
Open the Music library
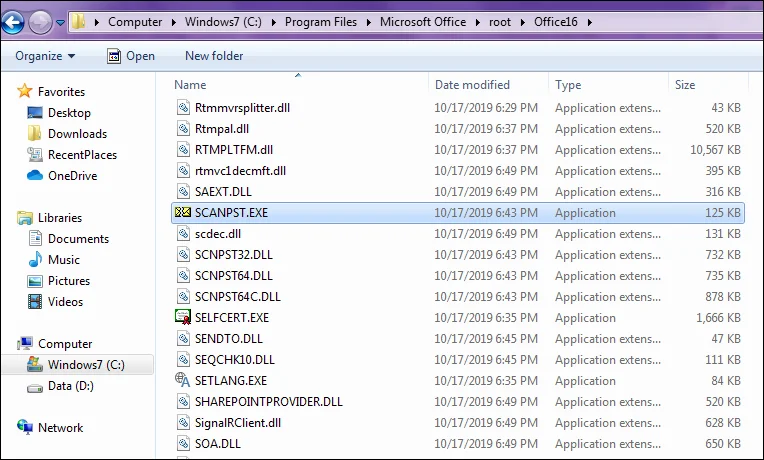click(x=63, y=260)
